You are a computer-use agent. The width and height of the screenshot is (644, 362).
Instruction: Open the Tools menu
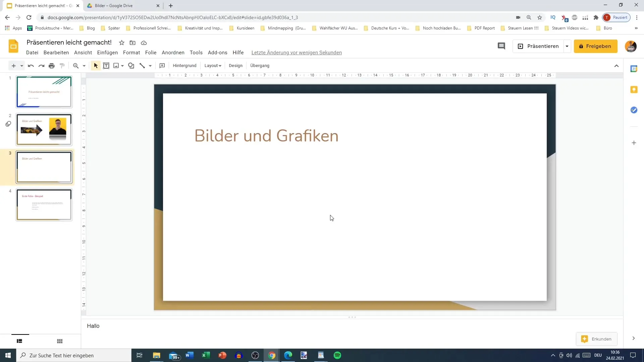click(x=196, y=53)
